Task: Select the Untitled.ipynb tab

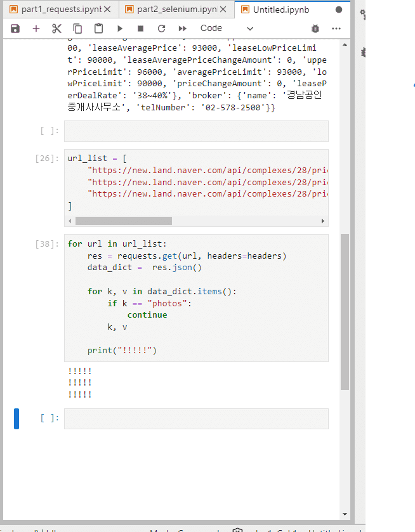Action: [281, 10]
